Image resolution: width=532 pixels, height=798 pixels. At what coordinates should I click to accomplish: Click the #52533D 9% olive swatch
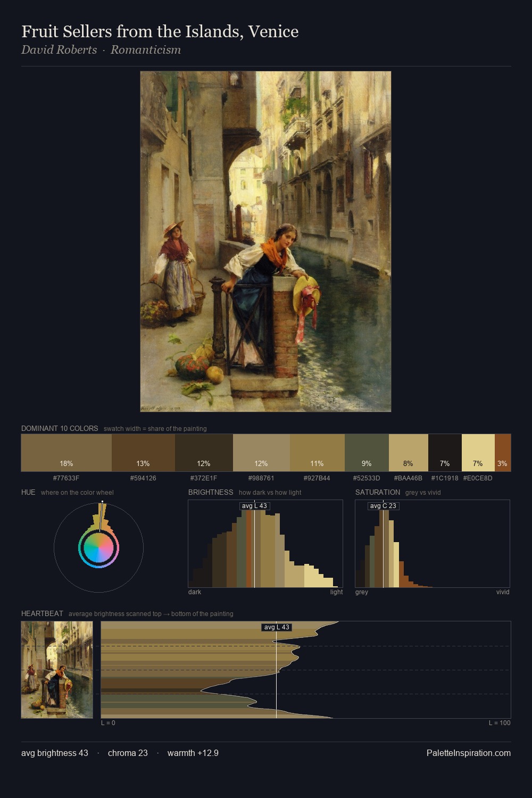point(367,453)
